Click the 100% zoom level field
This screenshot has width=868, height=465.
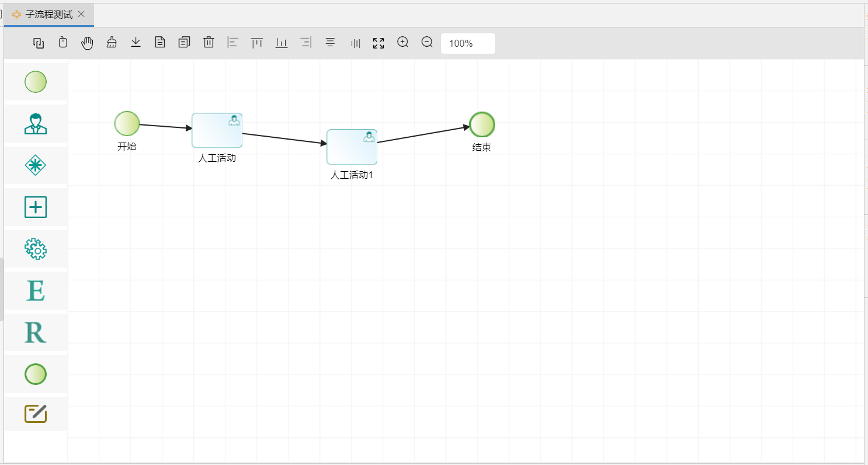click(468, 43)
